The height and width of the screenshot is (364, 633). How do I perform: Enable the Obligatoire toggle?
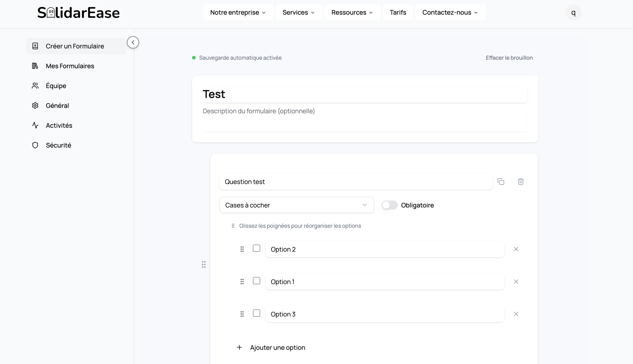(389, 205)
